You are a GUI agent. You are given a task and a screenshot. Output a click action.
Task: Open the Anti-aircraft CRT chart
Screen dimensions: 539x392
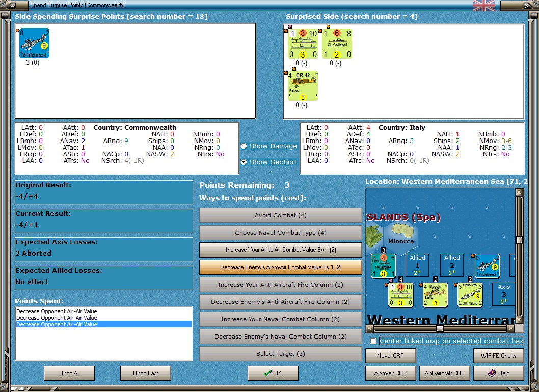tap(444, 373)
